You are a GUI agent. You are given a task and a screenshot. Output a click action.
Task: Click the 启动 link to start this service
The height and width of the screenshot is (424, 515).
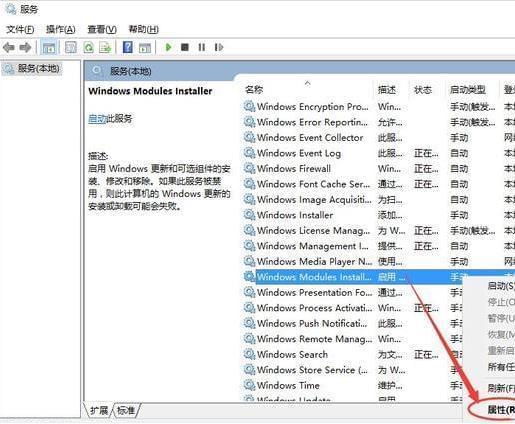pos(97,119)
